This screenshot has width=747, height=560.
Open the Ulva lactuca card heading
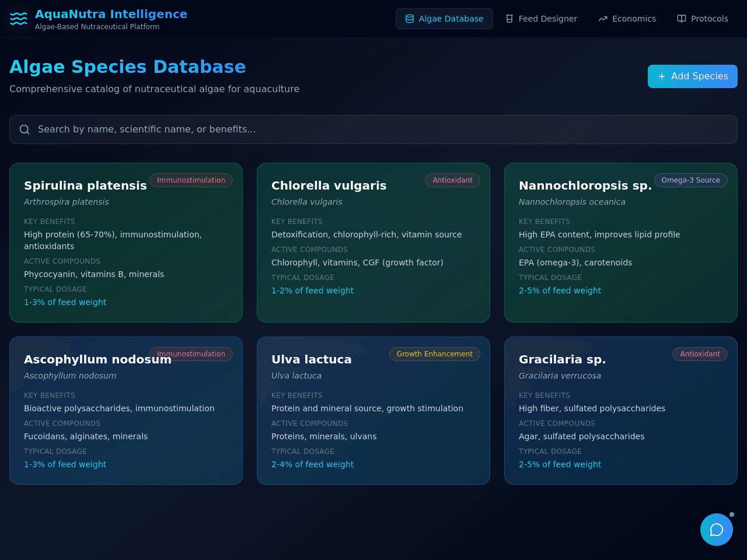pyautogui.click(x=312, y=359)
